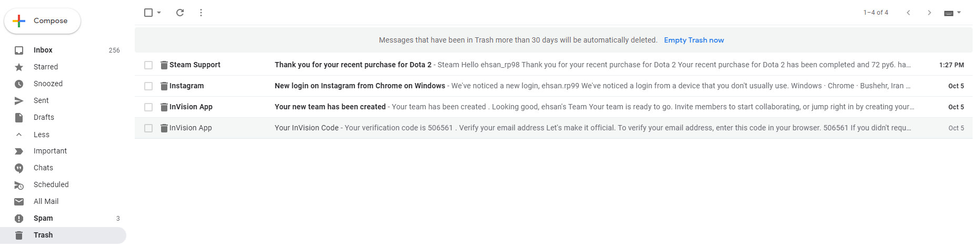Click the Newer page arrow icon
980x247 pixels.
[908, 13]
